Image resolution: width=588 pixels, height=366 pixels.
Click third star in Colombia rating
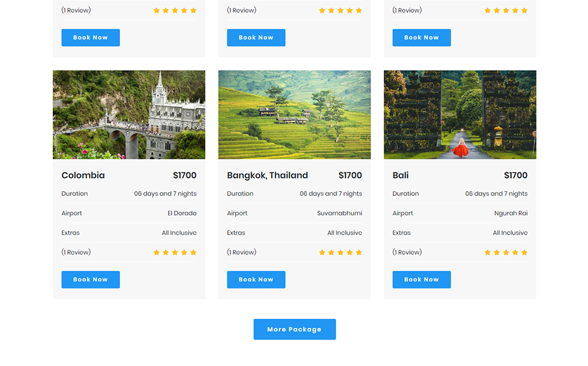175,252
